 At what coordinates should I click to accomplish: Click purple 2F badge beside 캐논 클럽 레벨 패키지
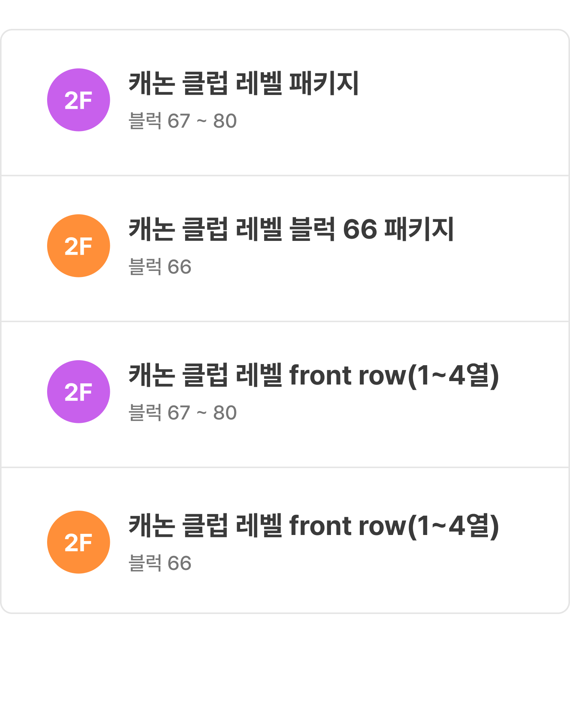pos(79,100)
